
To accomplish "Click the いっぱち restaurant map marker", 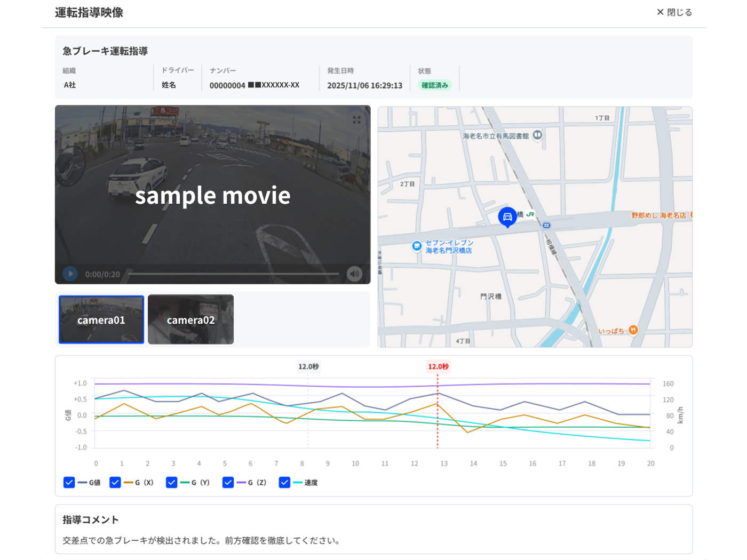I will pos(633,330).
